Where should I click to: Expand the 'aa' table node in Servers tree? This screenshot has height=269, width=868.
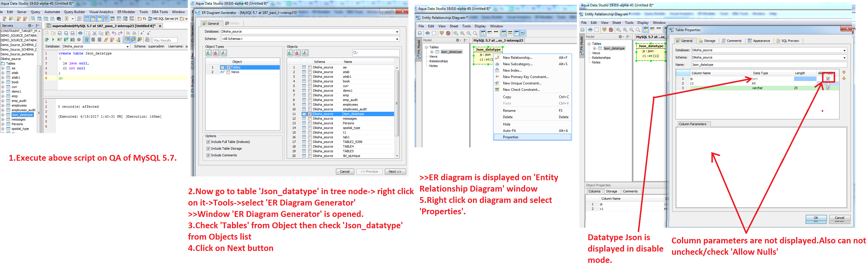tap(3, 68)
